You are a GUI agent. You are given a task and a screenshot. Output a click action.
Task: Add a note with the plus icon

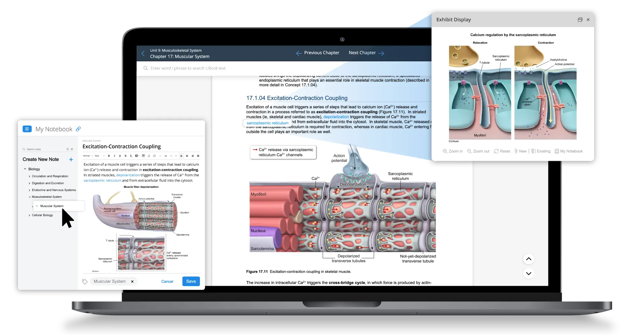click(x=71, y=159)
